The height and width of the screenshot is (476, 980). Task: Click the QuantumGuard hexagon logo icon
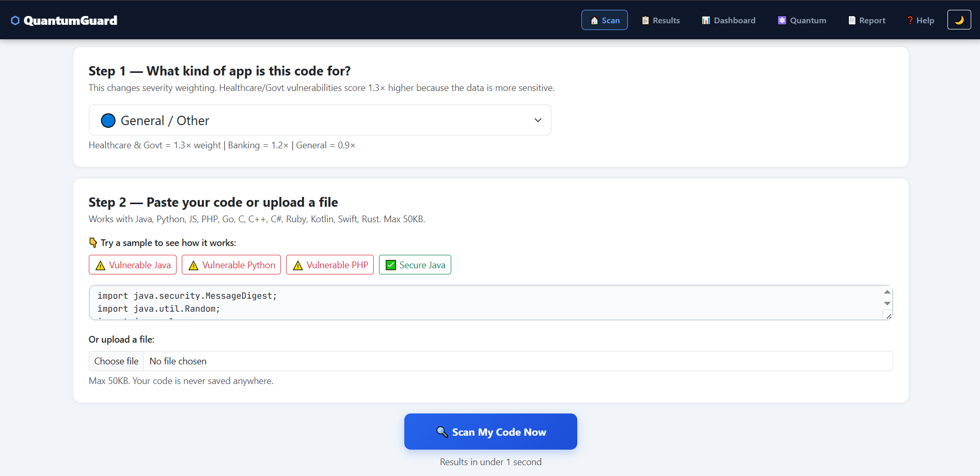click(15, 20)
